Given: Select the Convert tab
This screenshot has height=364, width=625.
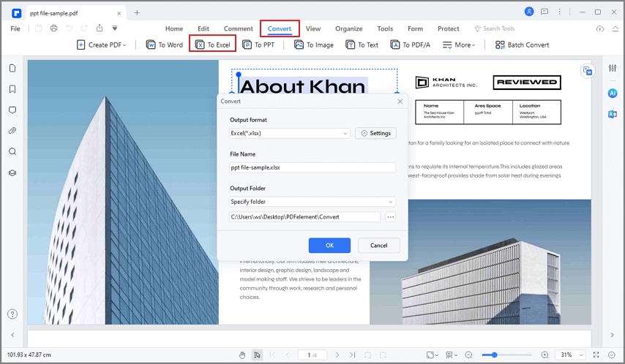Looking at the screenshot, I should point(280,29).
